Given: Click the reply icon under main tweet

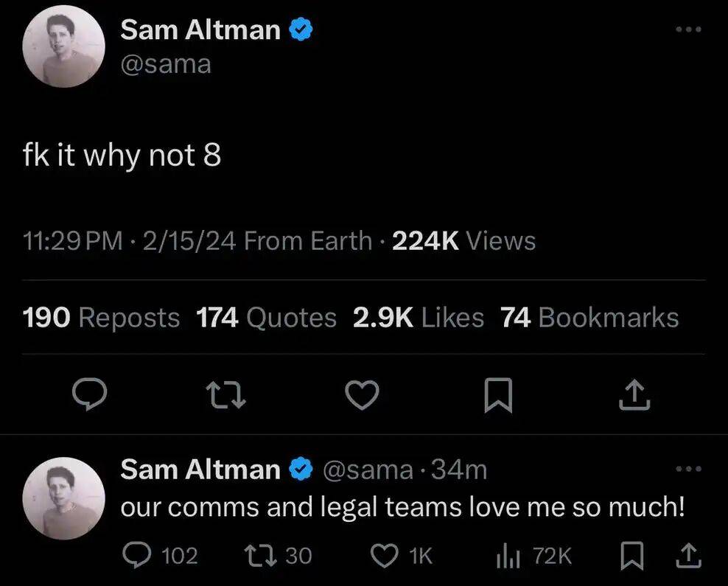Looking at the screenshot, I should point(91,397).
